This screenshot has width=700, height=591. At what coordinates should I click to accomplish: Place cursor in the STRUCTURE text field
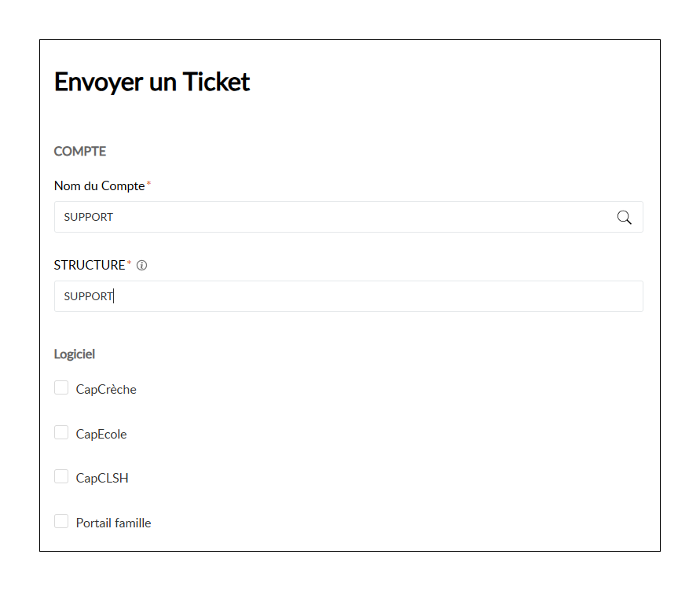coord(346,297)
